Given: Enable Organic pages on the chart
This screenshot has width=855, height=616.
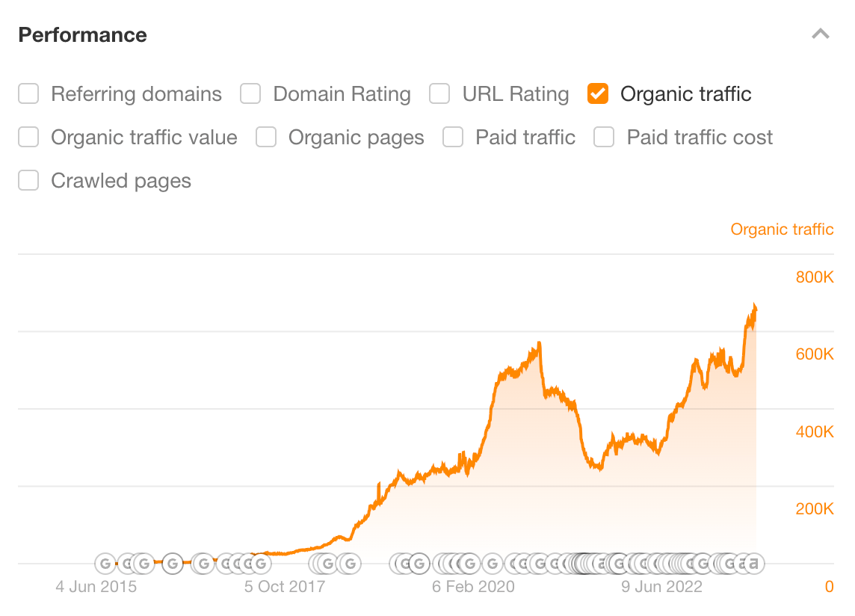Looking at the screenshot, I should [266, 138].
